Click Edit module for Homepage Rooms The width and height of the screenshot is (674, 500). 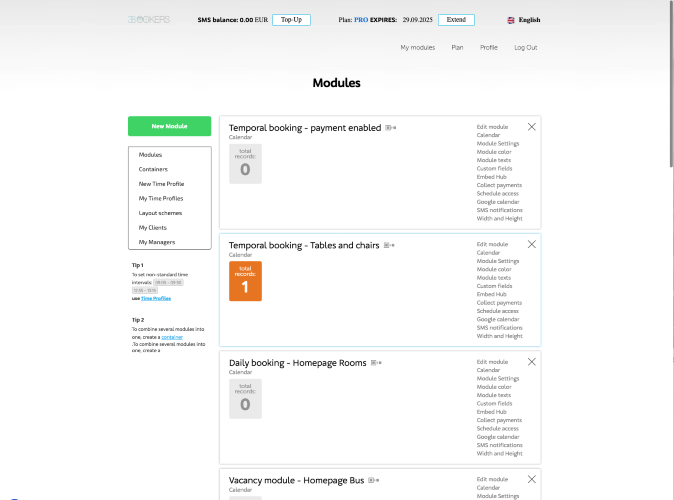tap(492, 362)
